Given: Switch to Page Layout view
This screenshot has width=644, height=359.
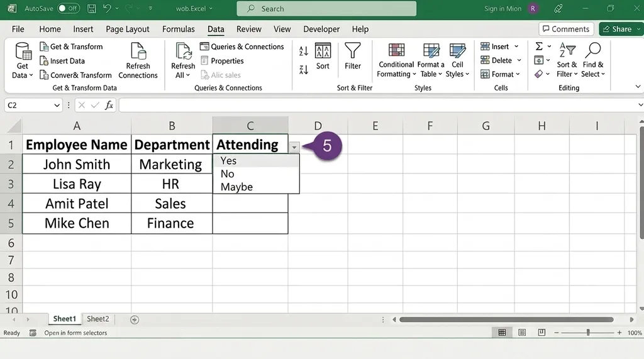Looking at the screenshot, I should (x=522, y=333).
